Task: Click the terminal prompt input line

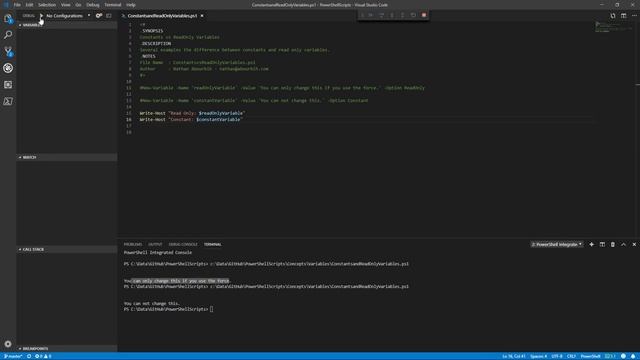Action: coord(168,309)
